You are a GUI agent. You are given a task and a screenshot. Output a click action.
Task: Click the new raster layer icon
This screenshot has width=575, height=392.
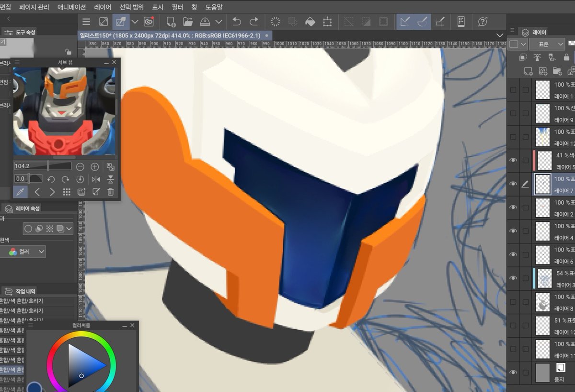click(x=528, y=71)
